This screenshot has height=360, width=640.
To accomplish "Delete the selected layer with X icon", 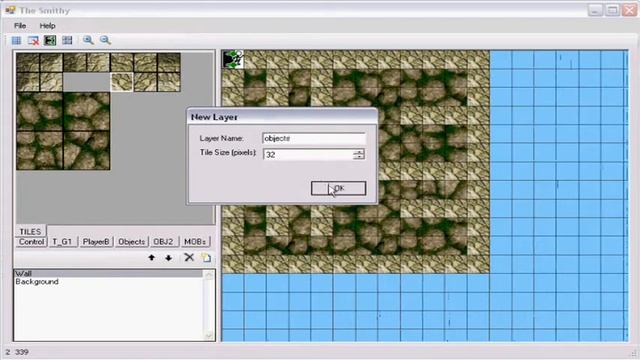I will click(x=189, y=257).
